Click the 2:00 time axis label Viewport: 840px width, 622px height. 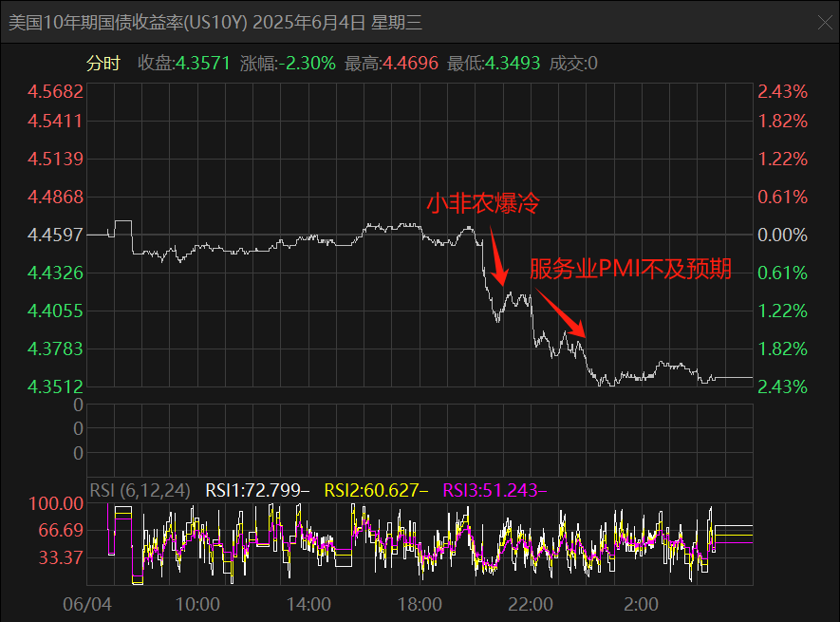[641, 604]
